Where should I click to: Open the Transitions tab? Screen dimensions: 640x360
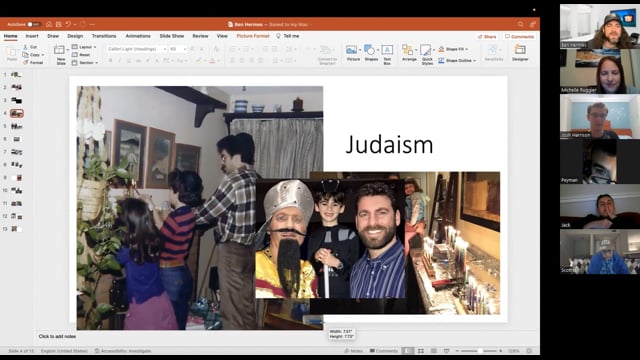point(104,36)
